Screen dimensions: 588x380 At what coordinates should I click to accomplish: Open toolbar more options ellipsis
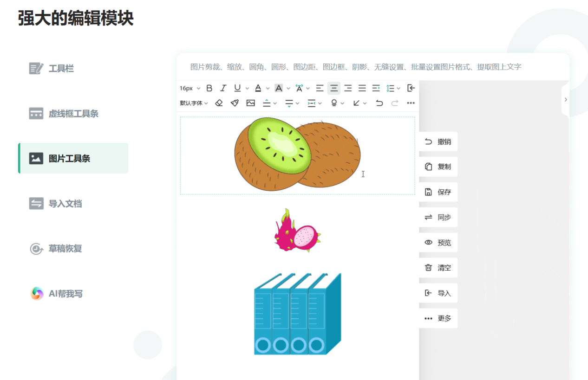[411, 103]
